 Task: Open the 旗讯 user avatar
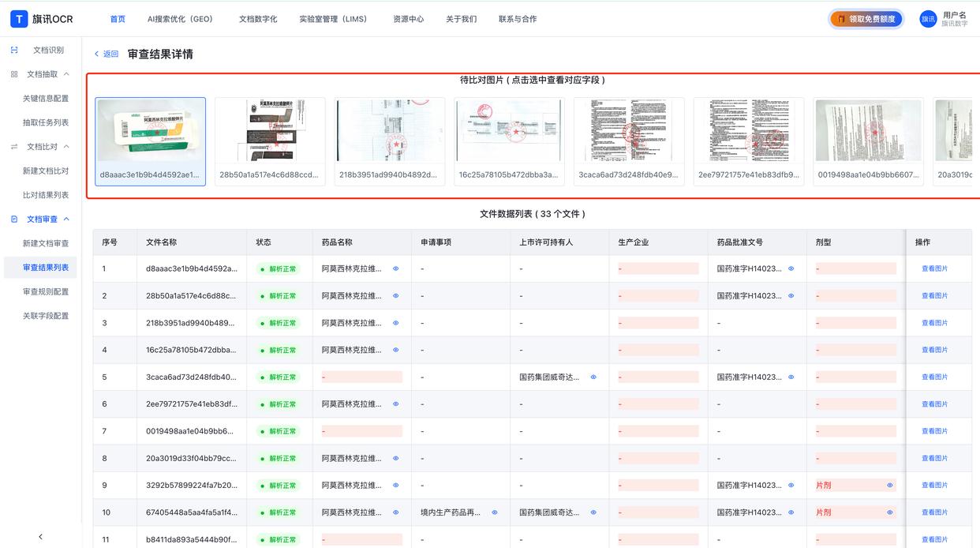click(928, 19)
